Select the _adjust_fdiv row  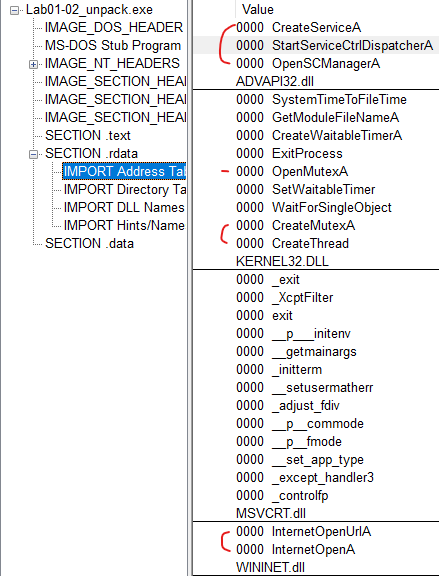pos(316,406)
